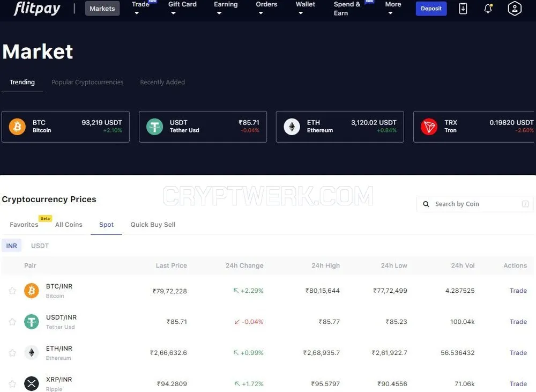Sort by 24h Low column header

point(394,265)
